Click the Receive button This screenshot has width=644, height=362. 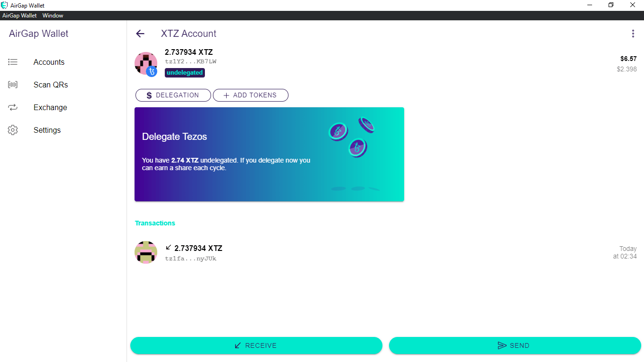(256, 345)
